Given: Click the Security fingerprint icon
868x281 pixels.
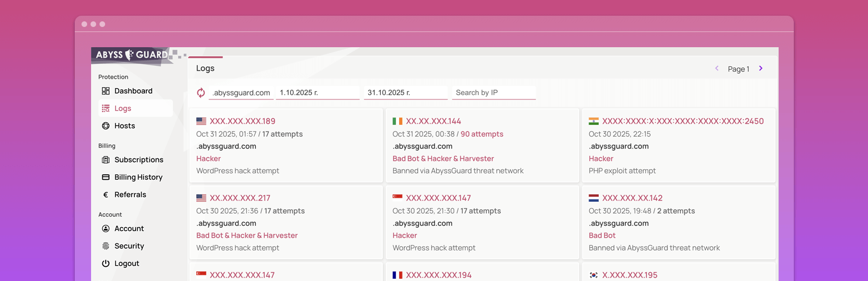Looking at the screenshot, I should click(106, 246).
